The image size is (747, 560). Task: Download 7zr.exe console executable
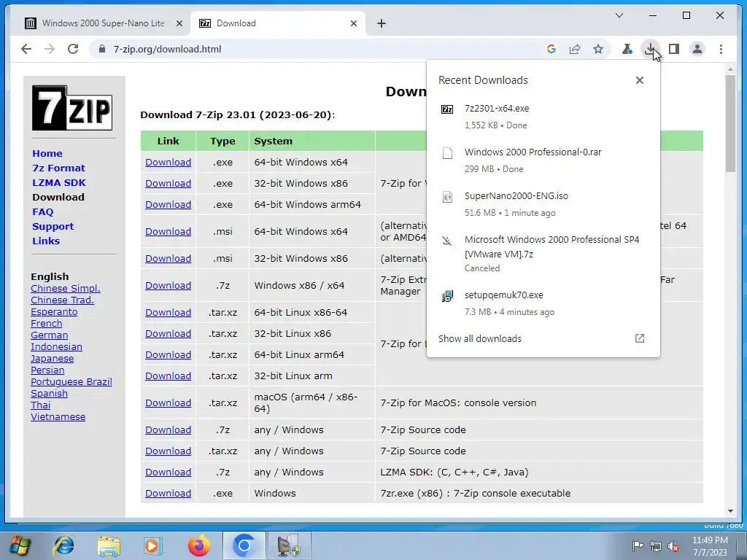[x=169, y=494]
